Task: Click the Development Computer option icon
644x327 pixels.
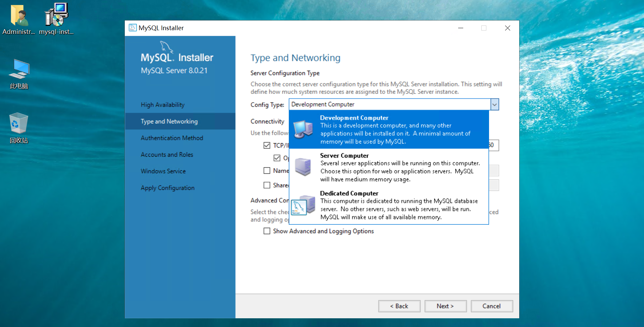Action: click(x=304, y=129)
